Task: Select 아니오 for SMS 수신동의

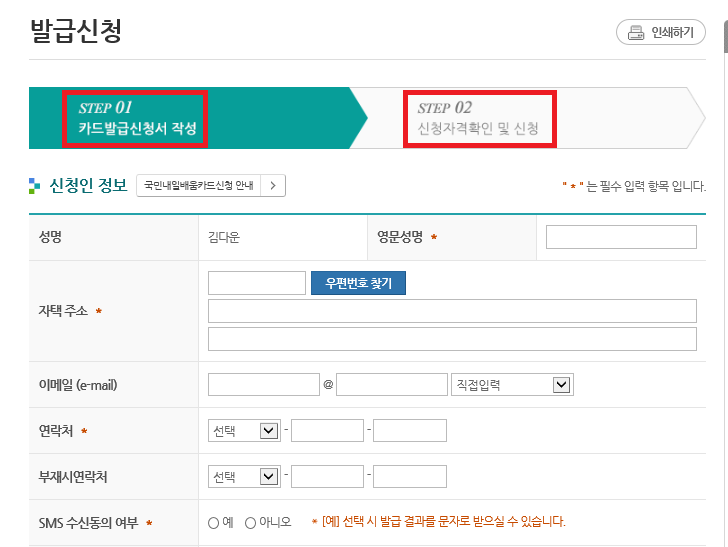Action: coord(250,523)
